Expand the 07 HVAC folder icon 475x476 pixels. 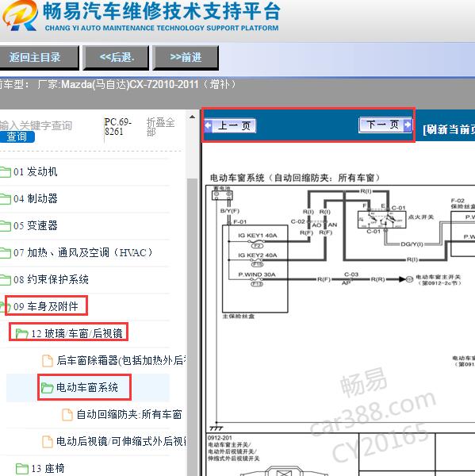click(6, 252)
